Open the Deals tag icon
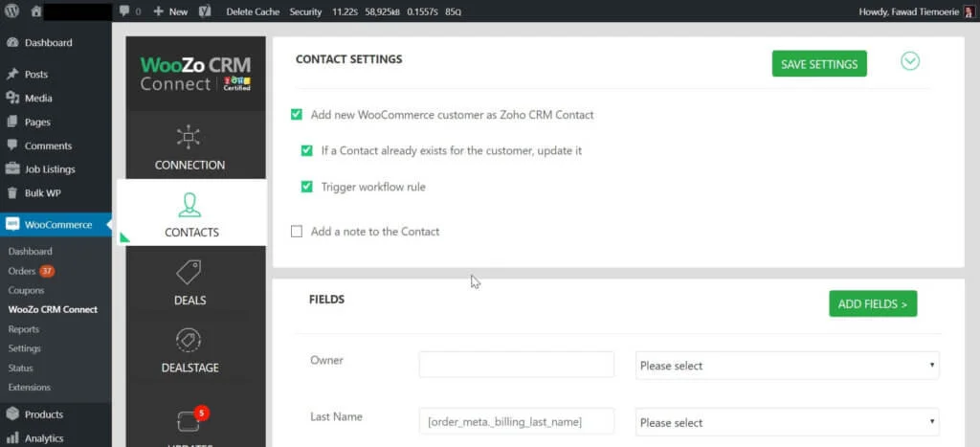Screen dimensions: 980x447 [x=189, y=273]
